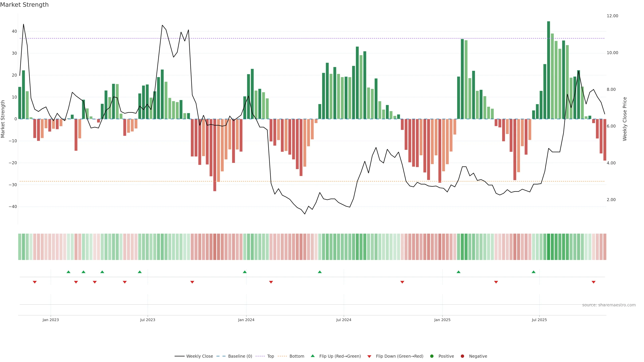Click the darkest green heatmap strip cell
644x362 pixels.
click(549, 247)
